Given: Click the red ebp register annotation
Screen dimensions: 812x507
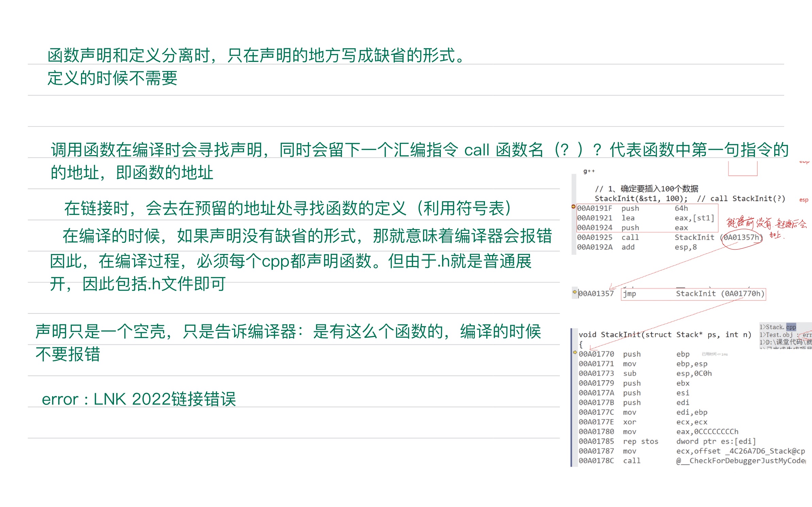Looking at the screenshot, I should (804, 162).
